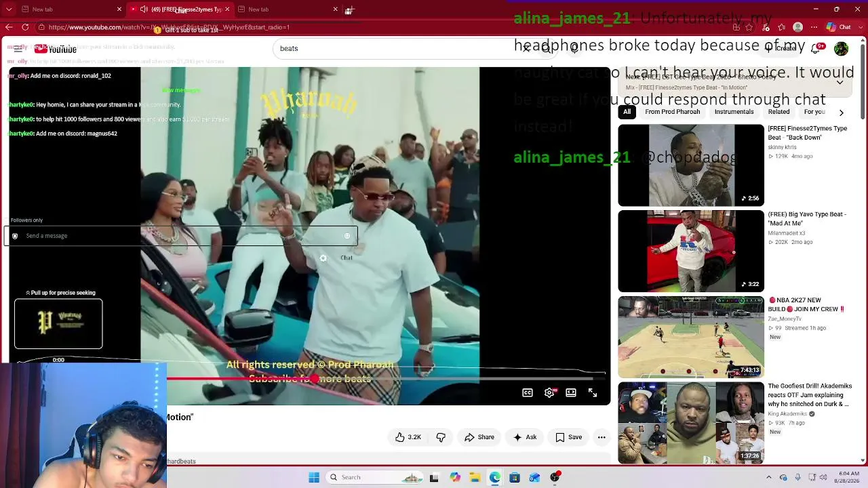Open the YouTube guide hamburger menu
Image resolution: width=868 pixels, height=488 pixels.
click(18, 49)
